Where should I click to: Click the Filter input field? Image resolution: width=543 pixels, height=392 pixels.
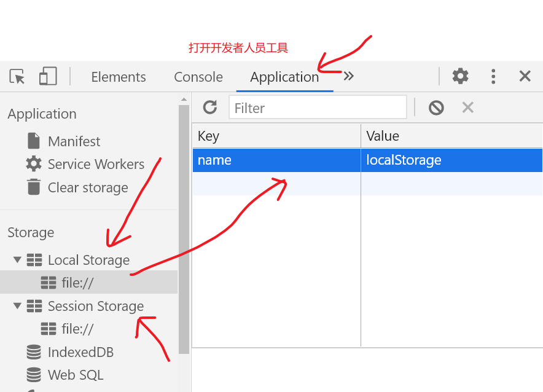[318, 108]
